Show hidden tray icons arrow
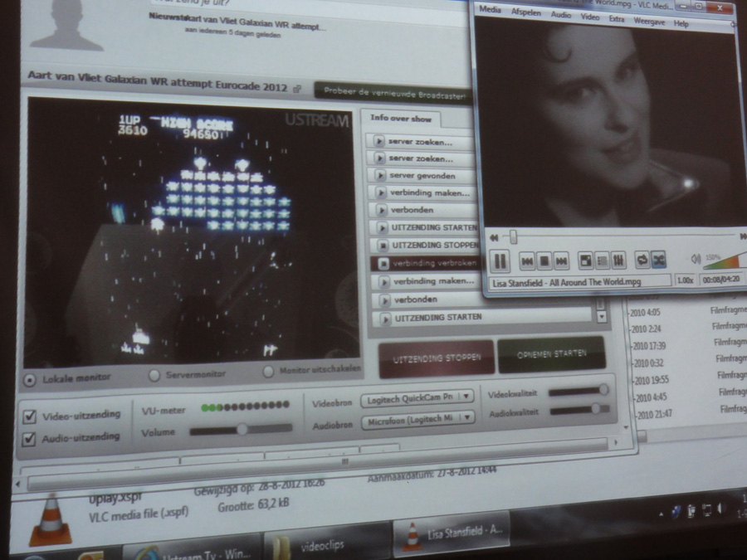Screen dimensions: 747x560 click(661, 514)
